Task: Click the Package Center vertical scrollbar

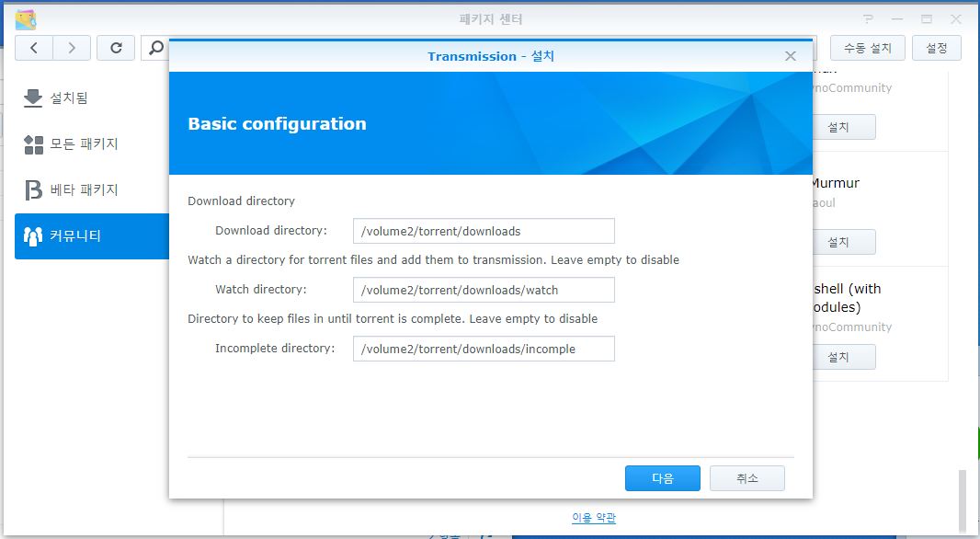Action: point(963,500)
